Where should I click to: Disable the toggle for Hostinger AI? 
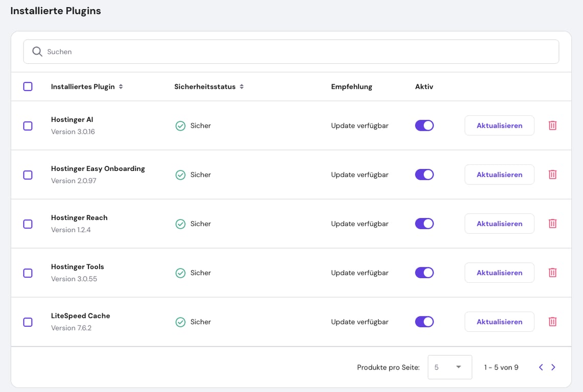[x=424, y=126]
